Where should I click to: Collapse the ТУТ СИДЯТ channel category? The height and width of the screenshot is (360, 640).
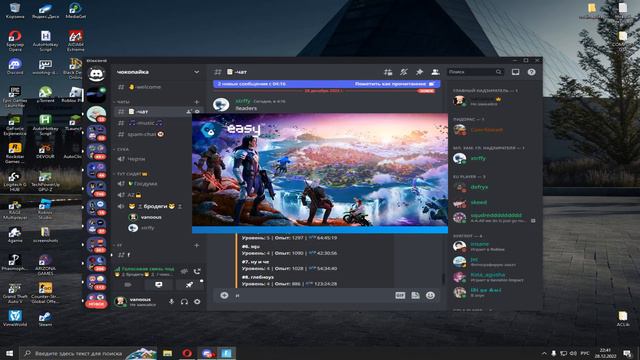tap(131, 174)
